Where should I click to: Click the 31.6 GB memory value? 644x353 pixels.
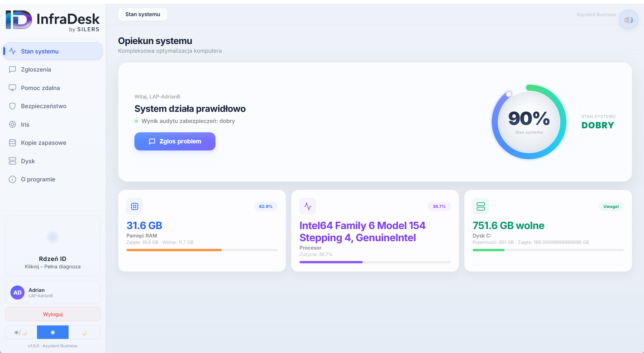pos(144,225)
